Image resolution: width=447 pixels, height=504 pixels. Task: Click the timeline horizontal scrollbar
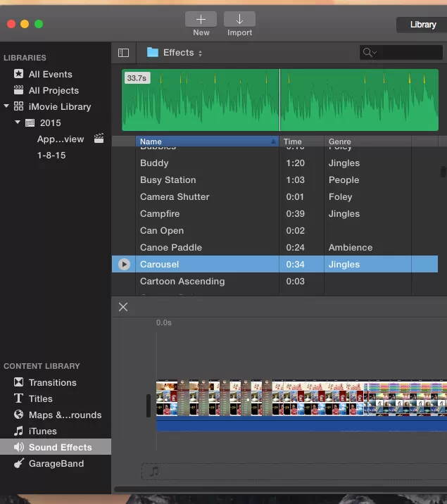click(279, 489)
